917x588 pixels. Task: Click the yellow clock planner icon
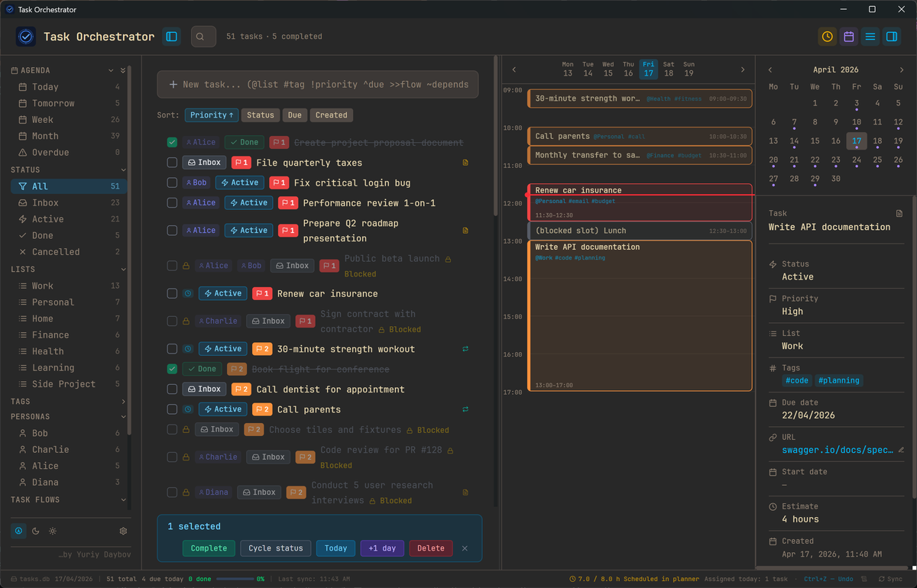coord(828,36)
